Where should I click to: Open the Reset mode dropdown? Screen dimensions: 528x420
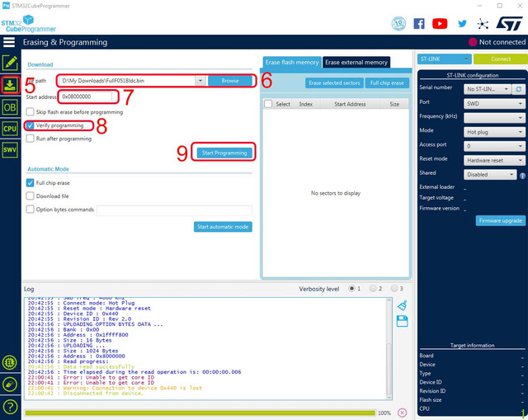[x=494, y=160]
